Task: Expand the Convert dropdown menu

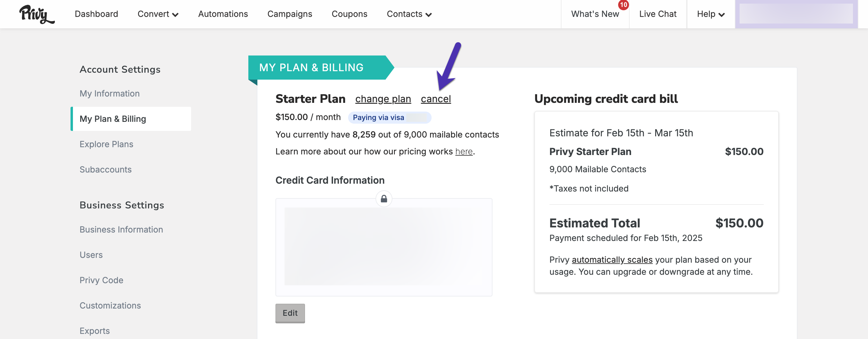Action: (158, 14)
